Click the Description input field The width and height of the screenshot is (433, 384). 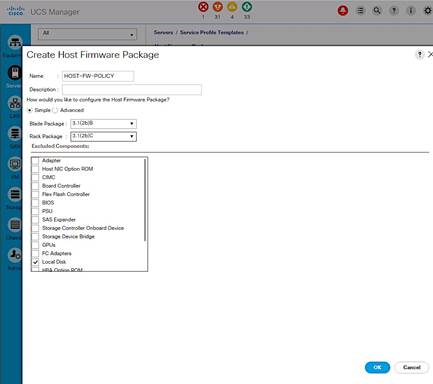click(x=132, y=89)
